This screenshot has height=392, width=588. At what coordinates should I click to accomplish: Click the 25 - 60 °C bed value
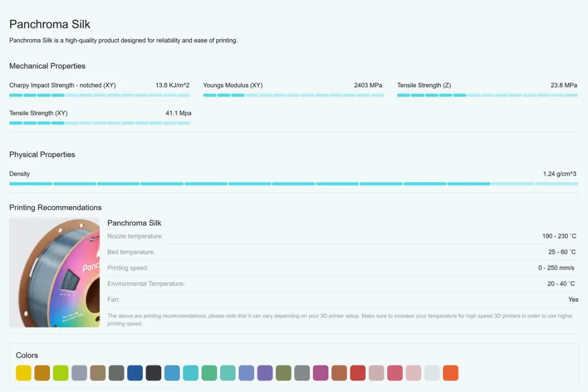pyautogui.click(x=562, y=252)
